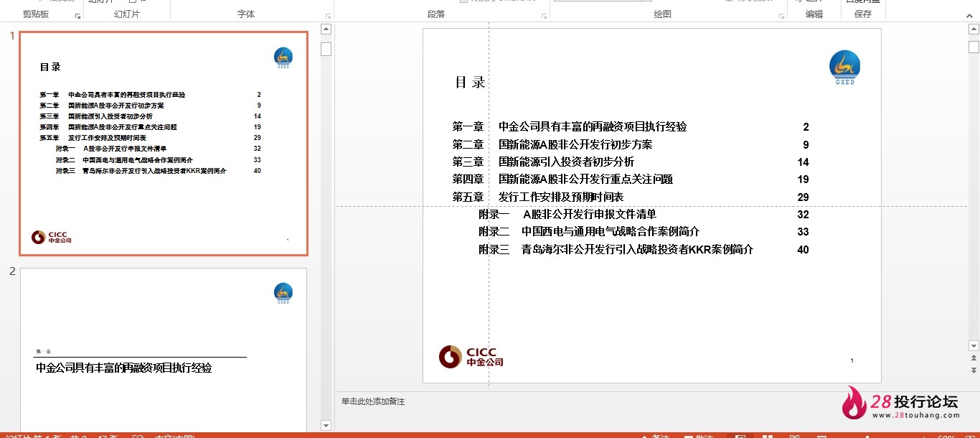The image size is (980, 438).
Task: Open the 字体 group dialog launcher
Action: (x=328, y=16)
